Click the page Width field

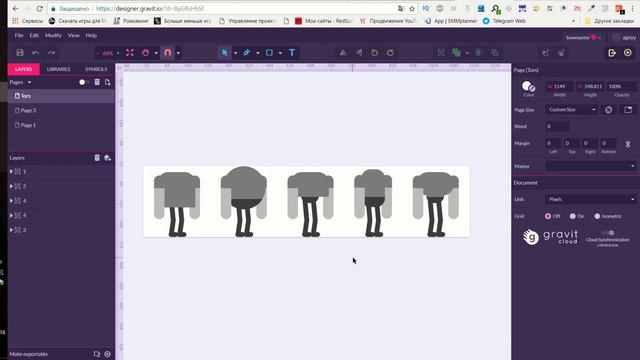559,87
